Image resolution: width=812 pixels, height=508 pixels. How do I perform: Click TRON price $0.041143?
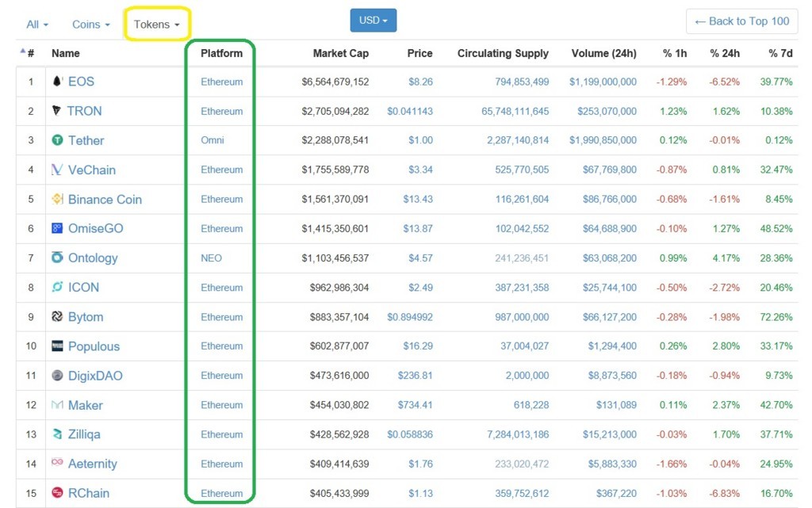click(x=410, y=111)
